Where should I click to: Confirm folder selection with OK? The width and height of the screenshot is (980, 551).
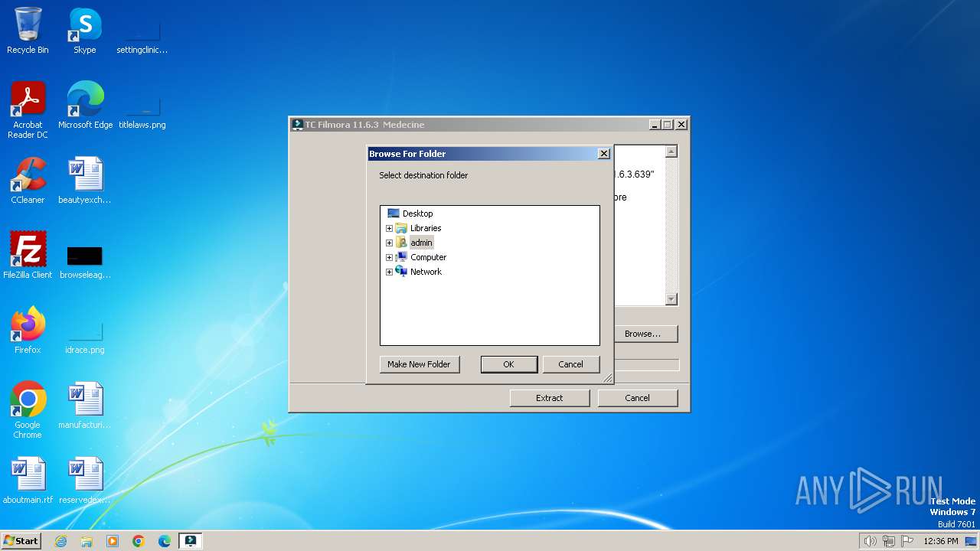[508, 364]
